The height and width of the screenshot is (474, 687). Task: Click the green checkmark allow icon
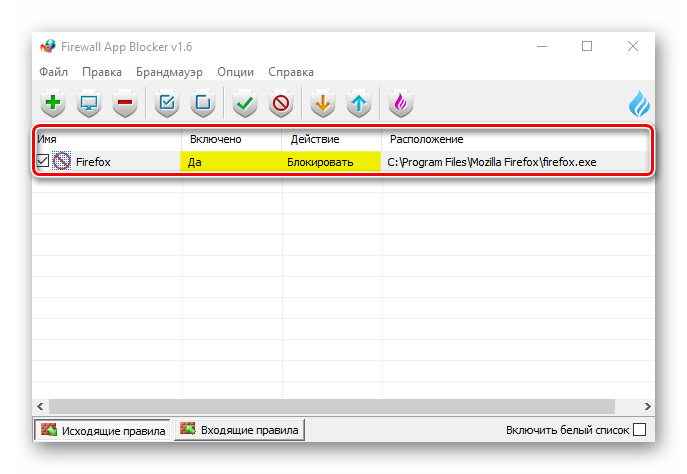(245, 103)
